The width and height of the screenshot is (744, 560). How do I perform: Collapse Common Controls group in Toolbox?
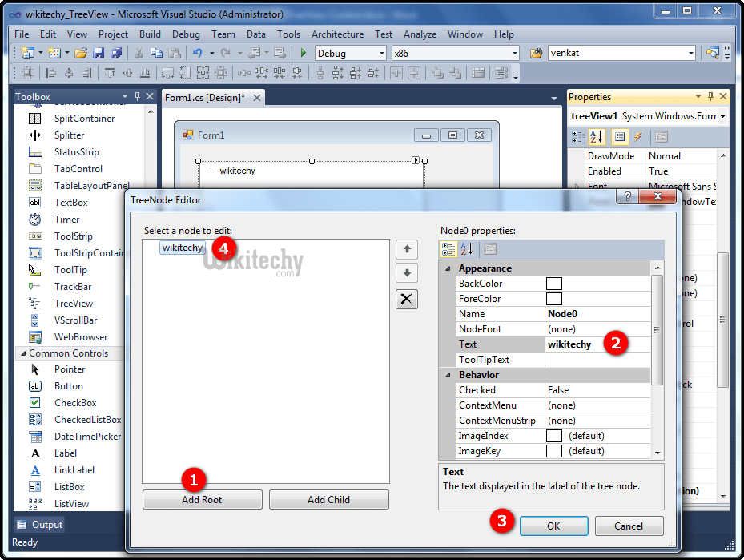23,353
